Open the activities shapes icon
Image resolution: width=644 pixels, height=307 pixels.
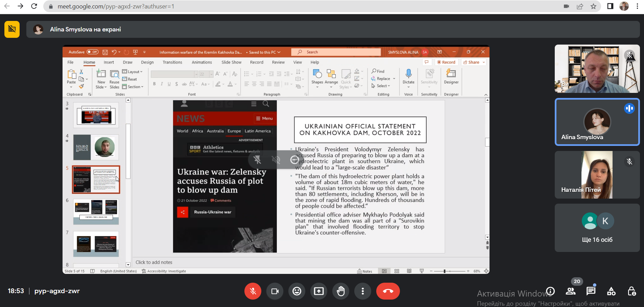[611, 291]
